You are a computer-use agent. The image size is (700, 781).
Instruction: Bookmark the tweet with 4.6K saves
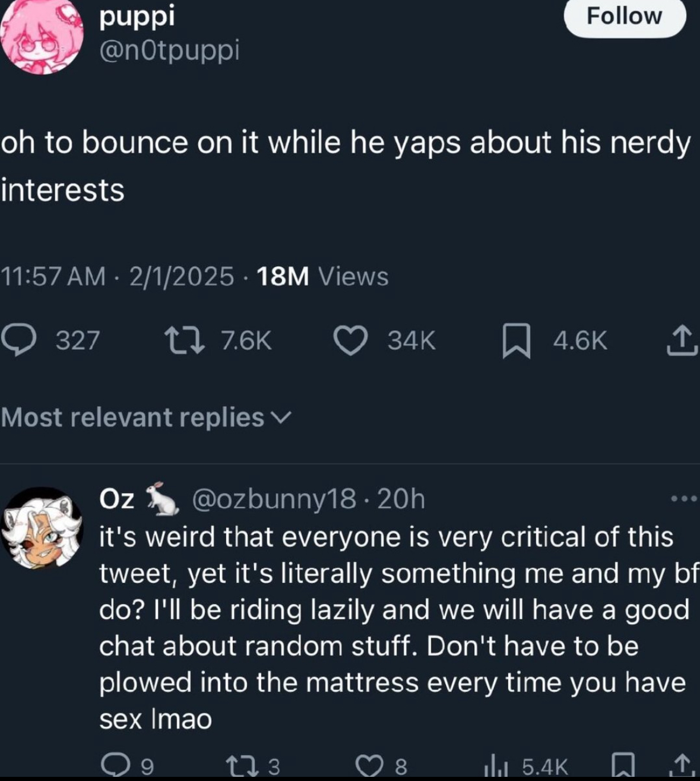518,339
